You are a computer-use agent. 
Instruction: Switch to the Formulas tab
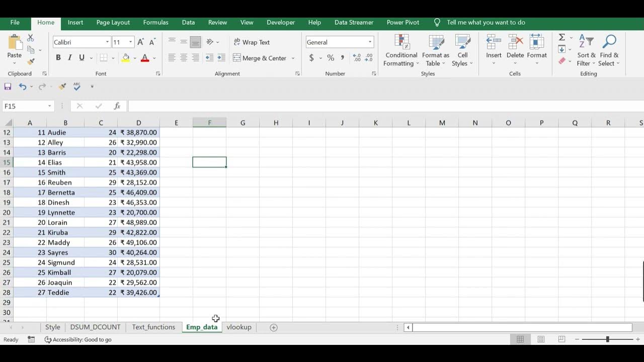point(155,23)
